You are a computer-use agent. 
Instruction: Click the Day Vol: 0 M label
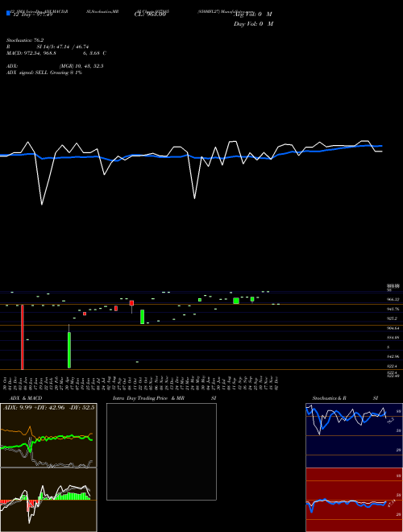click(253, 24)
